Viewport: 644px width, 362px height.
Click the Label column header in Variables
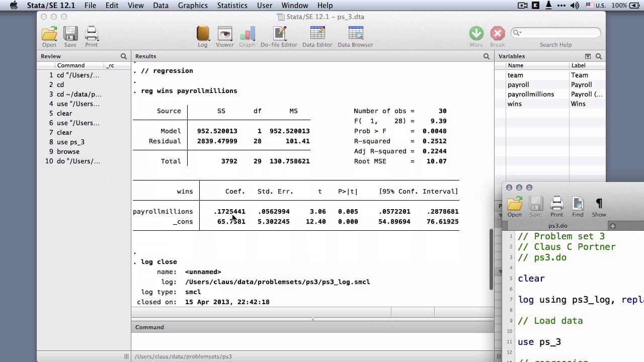pyautogui.click(x=587, y=65)
